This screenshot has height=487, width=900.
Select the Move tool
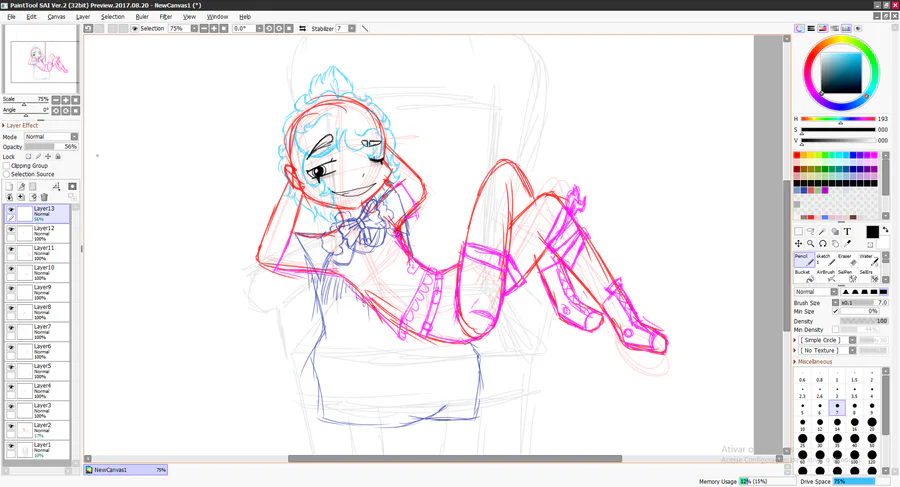[798, 244]
